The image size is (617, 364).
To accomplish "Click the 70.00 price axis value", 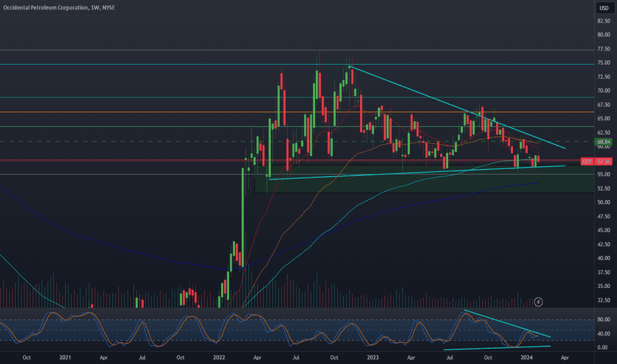I will 604,91.
